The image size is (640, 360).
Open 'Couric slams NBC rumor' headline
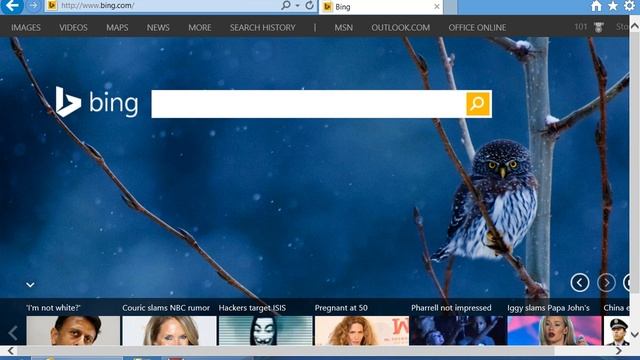[x=166, y=308]
